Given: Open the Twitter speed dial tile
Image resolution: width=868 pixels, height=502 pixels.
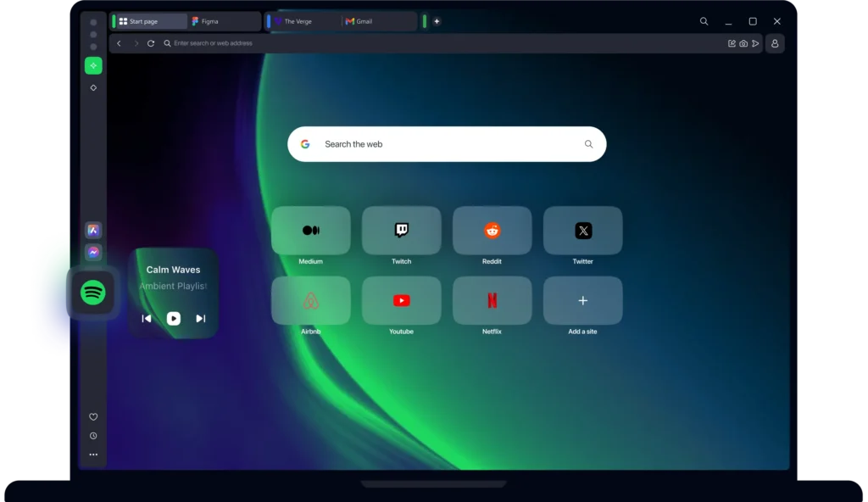Looking at the screenshot, I should [583, 231].
